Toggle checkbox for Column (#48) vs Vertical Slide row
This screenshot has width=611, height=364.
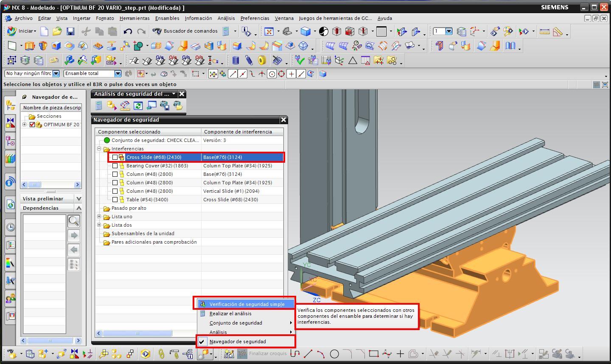click(115, 191)
